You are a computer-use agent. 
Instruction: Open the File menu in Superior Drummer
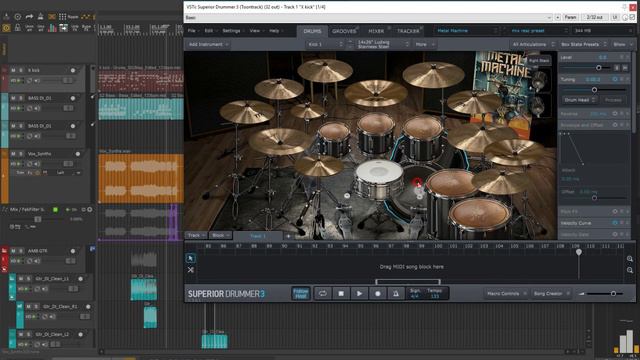click(x=193, y=31)
